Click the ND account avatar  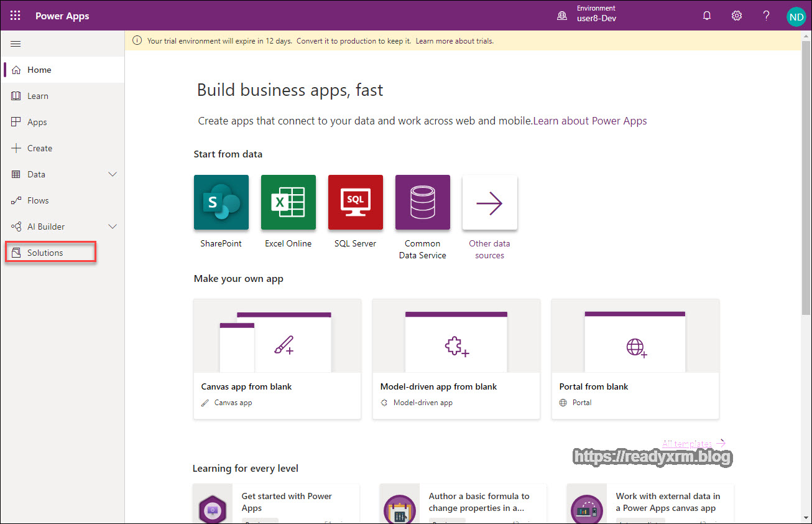click(796, 16)
